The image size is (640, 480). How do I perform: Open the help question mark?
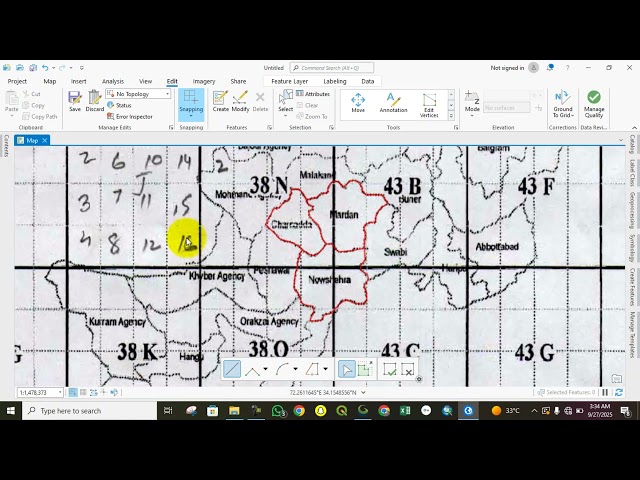point(567,68)
